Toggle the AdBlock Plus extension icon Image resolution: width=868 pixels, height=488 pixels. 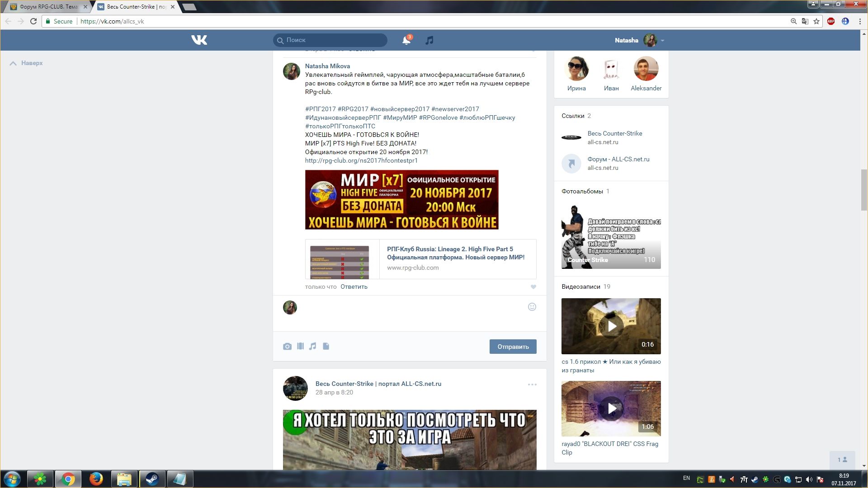831,21
